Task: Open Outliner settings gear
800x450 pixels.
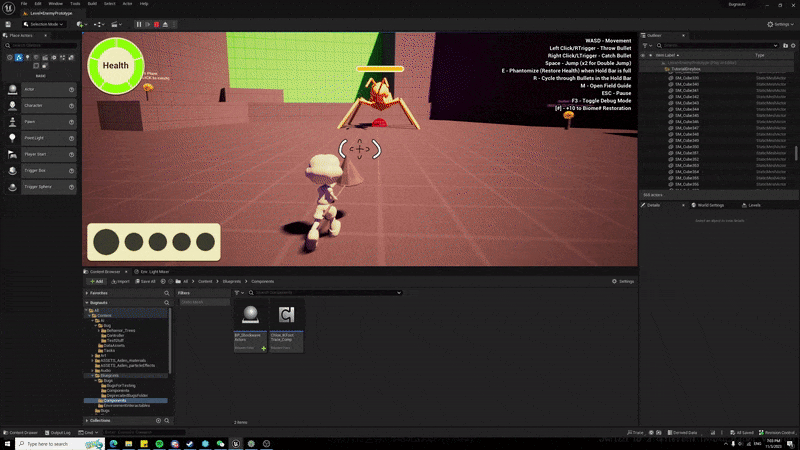Action: [x=793, y=45]
